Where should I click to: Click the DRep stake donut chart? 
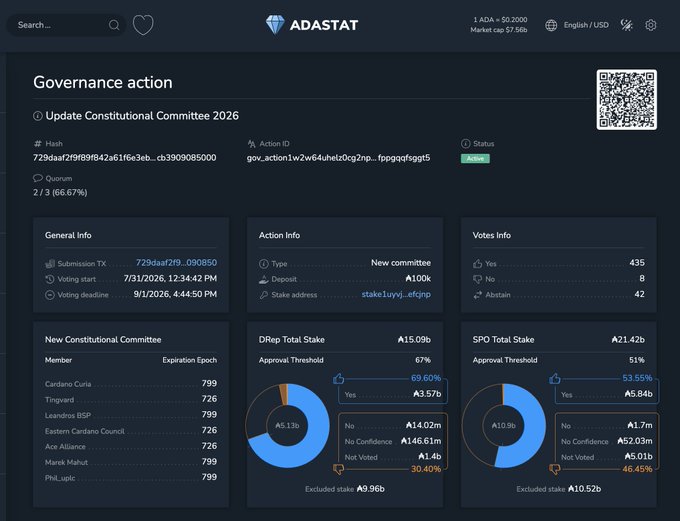point(287,426)
